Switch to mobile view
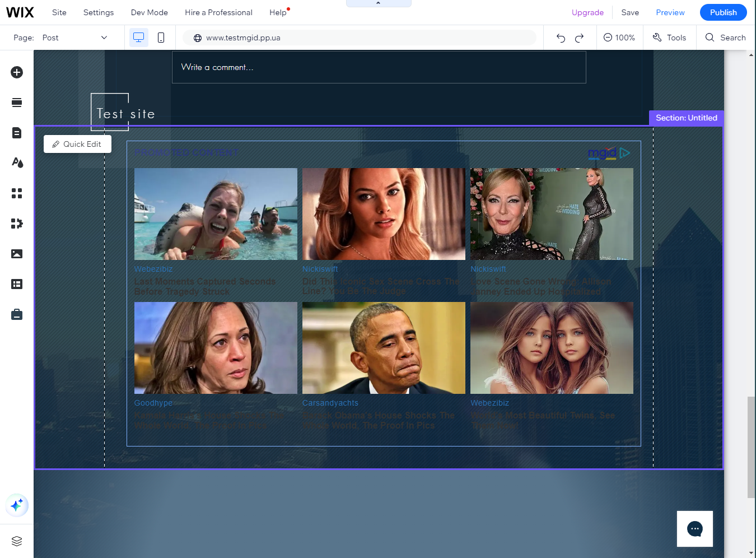This screenshot has height=558, width=756. click(x=161, y=38)
